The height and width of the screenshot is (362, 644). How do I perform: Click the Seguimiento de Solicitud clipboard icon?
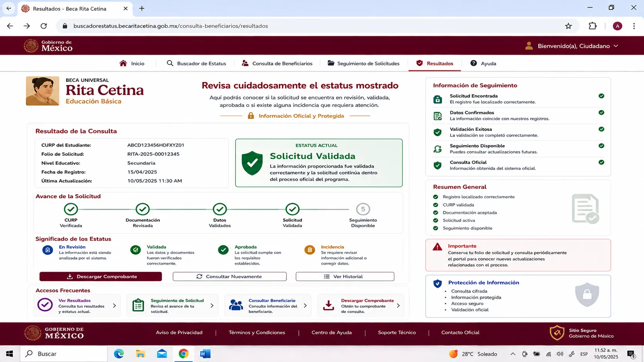click(138, 305)
